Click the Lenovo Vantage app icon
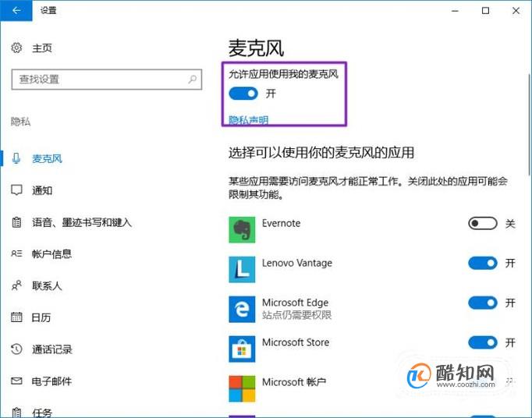This screenshot has height=418, width=532. tap(242, 269)
